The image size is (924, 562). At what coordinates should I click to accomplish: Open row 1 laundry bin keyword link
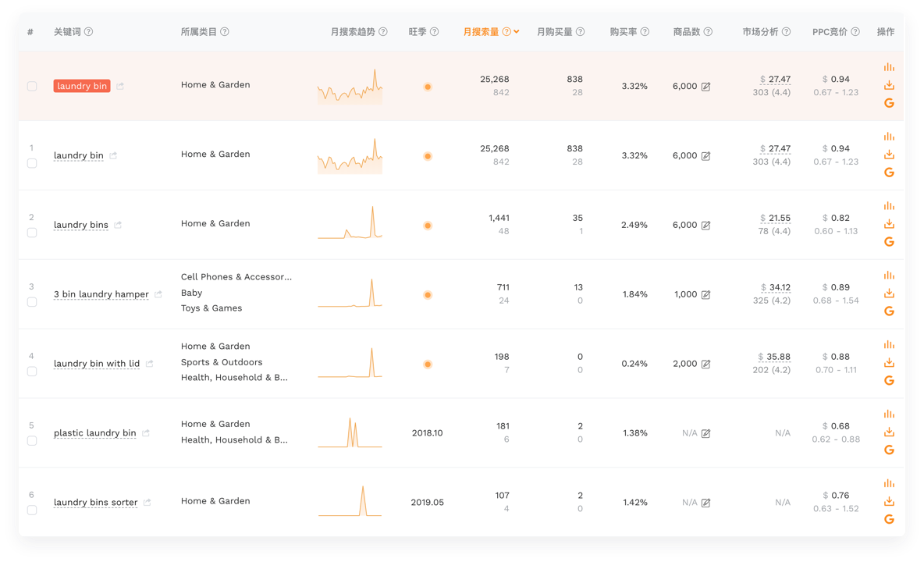pos(78,155)
